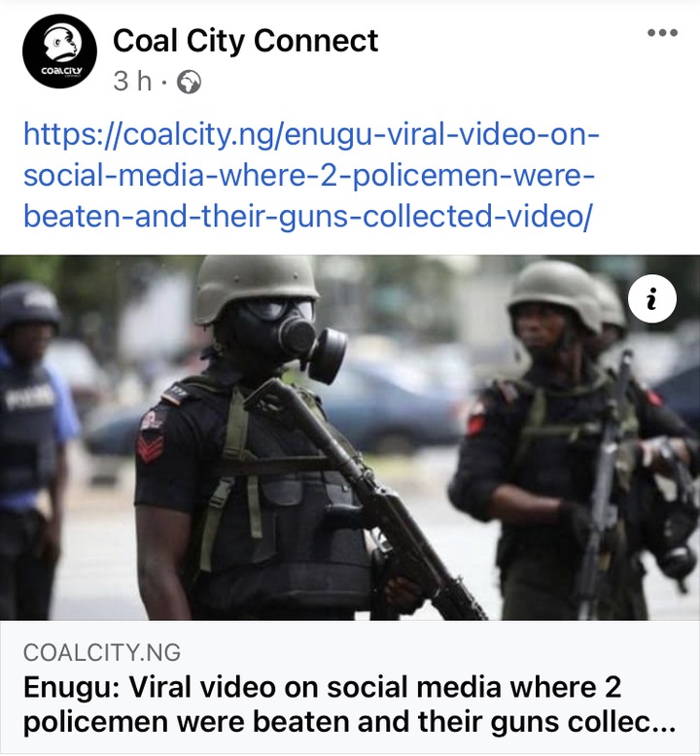
Task: Click the globe public audience icon
Action: click(x=190, y=82)
